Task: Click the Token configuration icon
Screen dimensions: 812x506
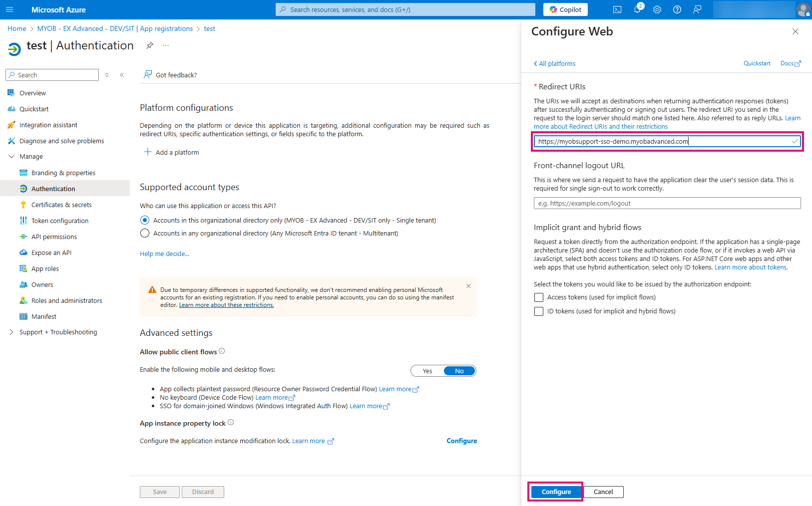Action: point(23,221)
